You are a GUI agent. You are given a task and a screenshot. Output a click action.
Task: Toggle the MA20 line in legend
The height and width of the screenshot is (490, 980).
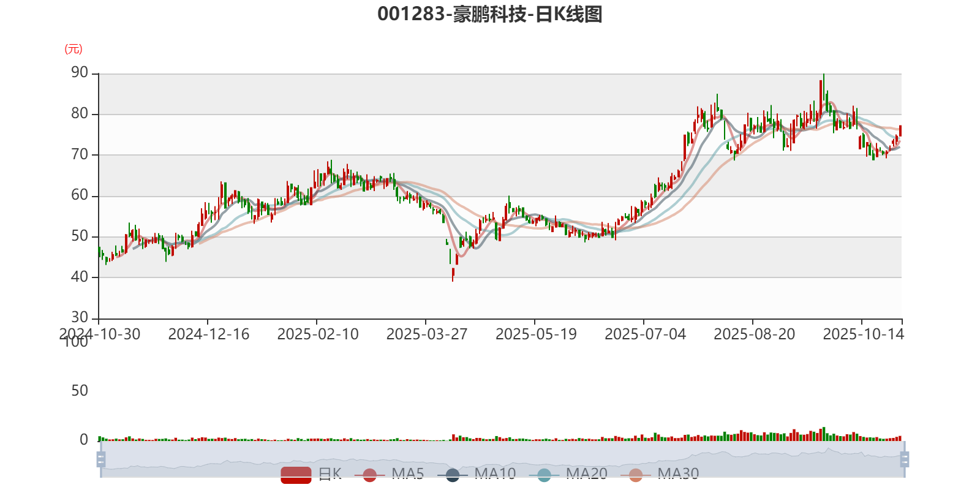pos(568,474)
